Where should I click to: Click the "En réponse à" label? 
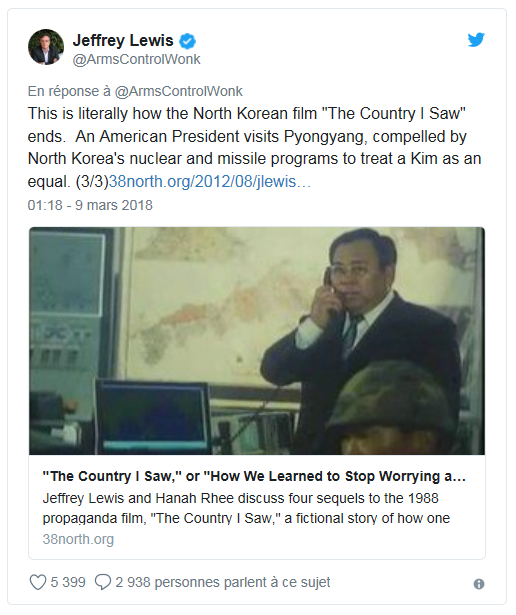tap(69, 91)
